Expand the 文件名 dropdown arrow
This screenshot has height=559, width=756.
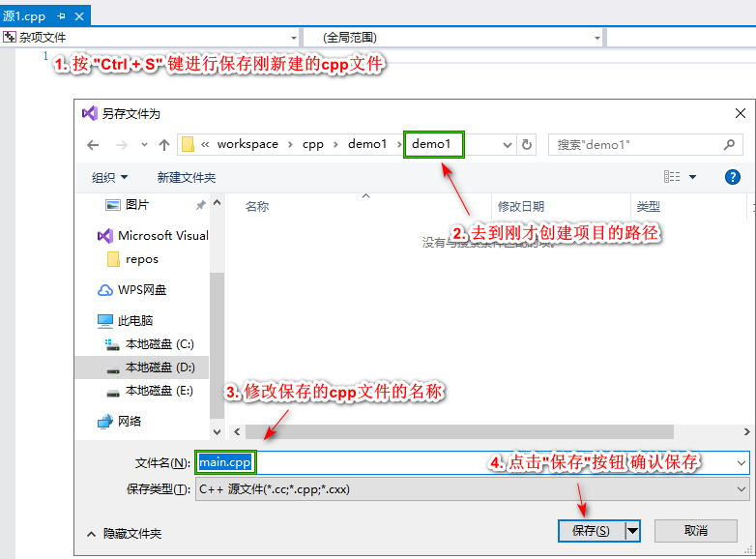coord(741,463)
